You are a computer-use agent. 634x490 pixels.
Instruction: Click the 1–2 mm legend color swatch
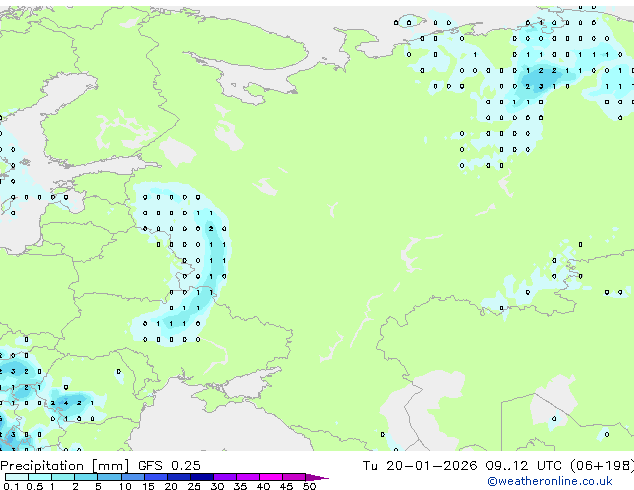pos(63,477)
